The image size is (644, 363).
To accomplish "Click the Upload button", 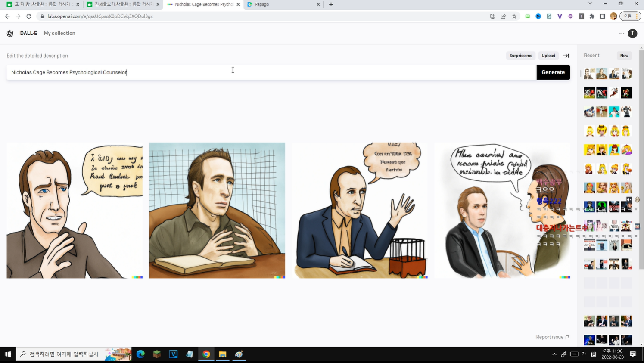I will [x=548, y=56].
